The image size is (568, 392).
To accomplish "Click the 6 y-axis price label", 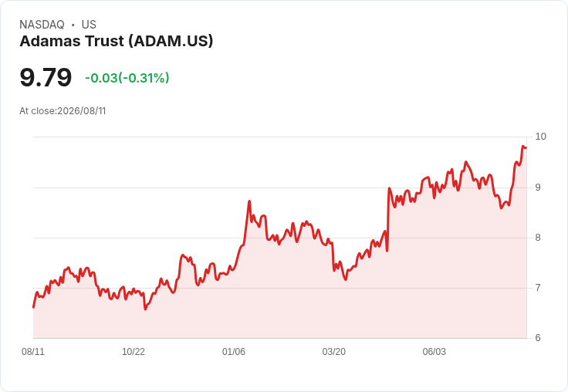I will coord(538,338).
